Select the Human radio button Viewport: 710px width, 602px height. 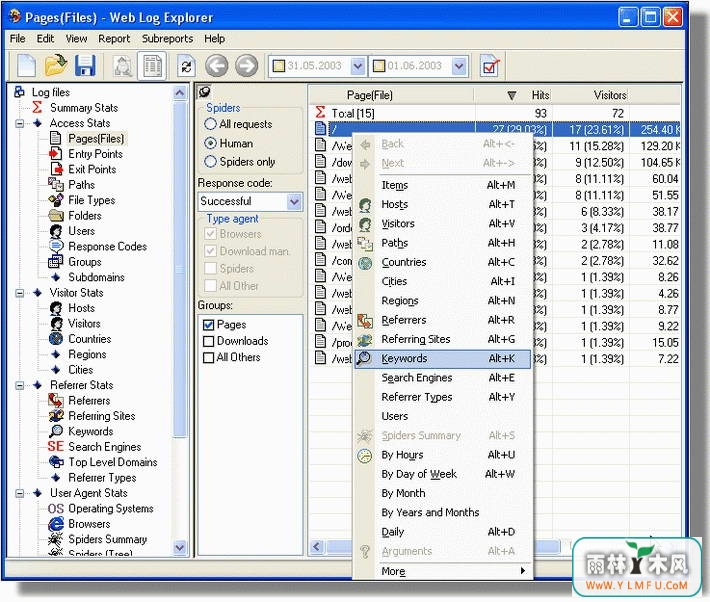click(x=210, y=143)
